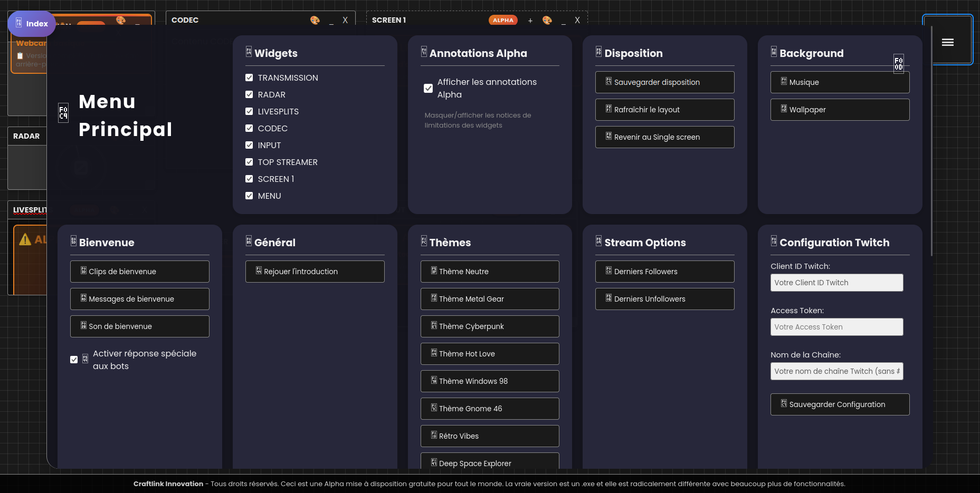Disable Afficher les annotations Alpha

(428, 88)
